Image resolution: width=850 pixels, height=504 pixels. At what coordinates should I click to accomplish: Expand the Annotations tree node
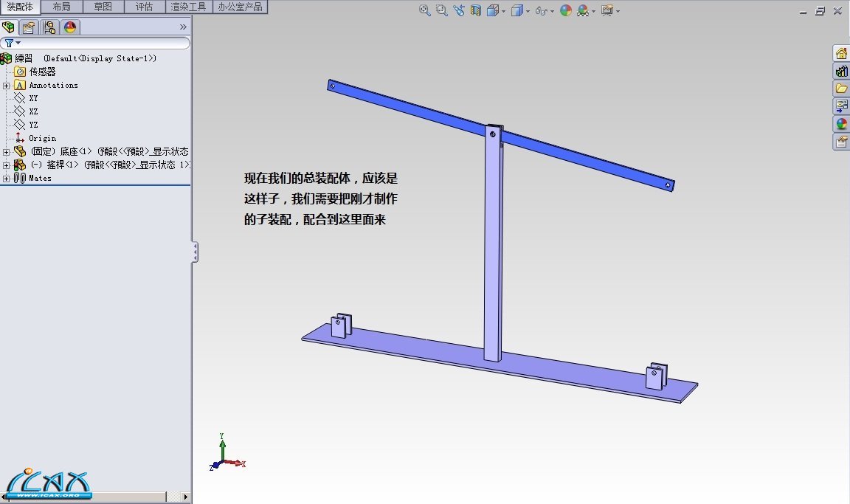point(6,86)
